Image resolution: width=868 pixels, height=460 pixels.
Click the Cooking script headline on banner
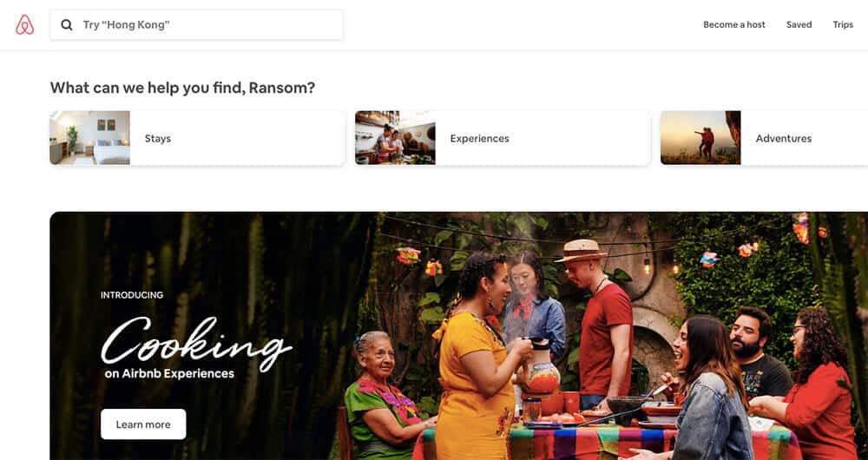tap(196, 343)
